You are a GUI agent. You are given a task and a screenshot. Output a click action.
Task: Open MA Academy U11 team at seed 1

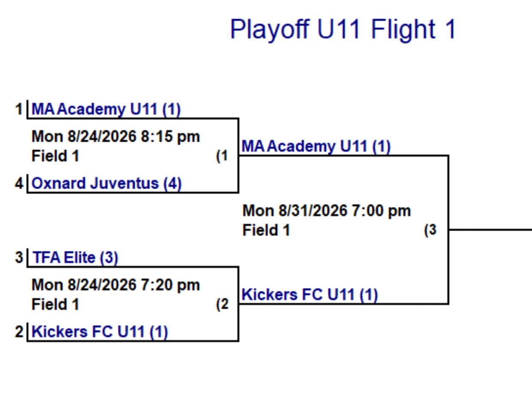point(106,109)
